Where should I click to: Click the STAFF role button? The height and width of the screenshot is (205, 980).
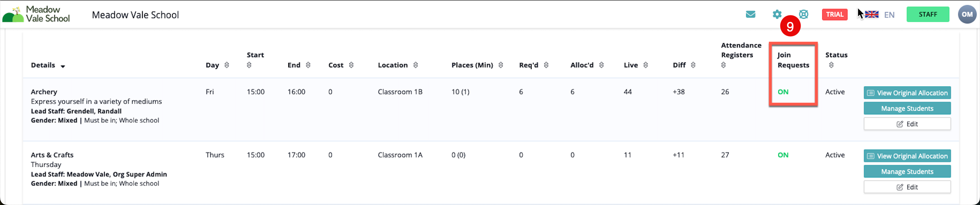(x=928, y=14)
